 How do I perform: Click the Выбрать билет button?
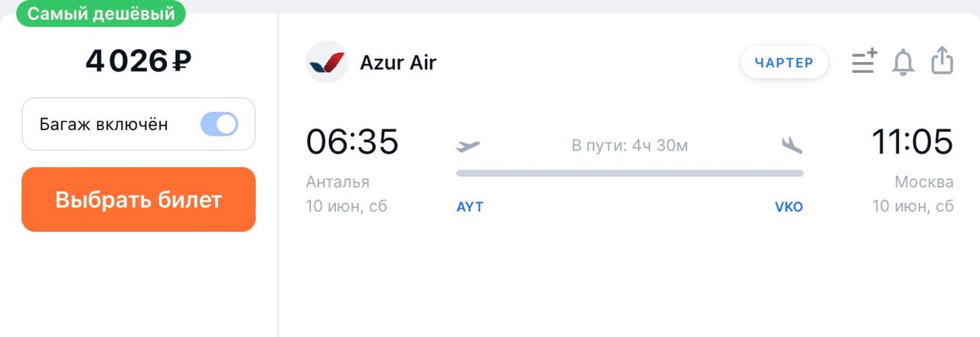(139, 200)
